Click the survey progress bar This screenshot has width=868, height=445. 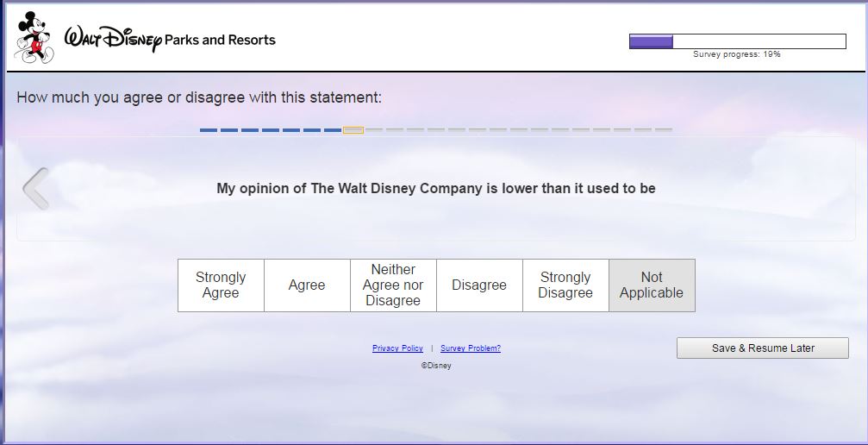click(737, 41)
